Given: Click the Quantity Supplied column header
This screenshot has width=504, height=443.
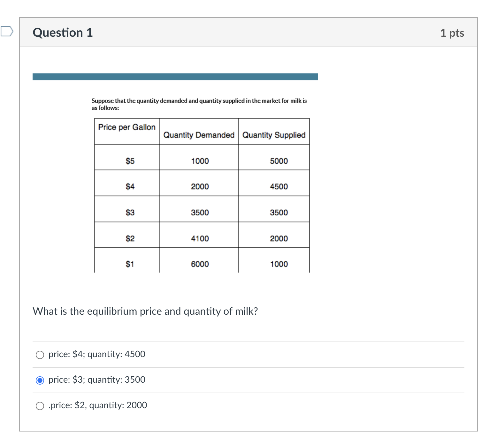Looking at the screenshot, I should pos(274,135).
